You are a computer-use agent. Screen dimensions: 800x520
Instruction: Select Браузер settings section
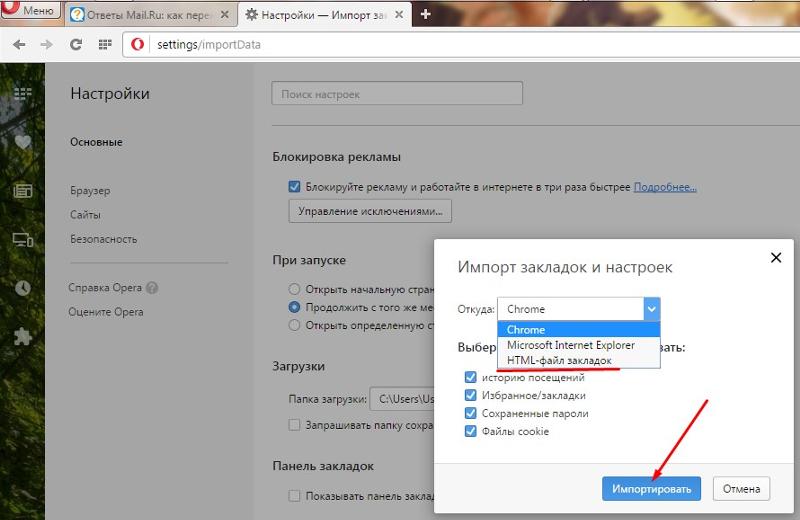[x=90, y=190]
